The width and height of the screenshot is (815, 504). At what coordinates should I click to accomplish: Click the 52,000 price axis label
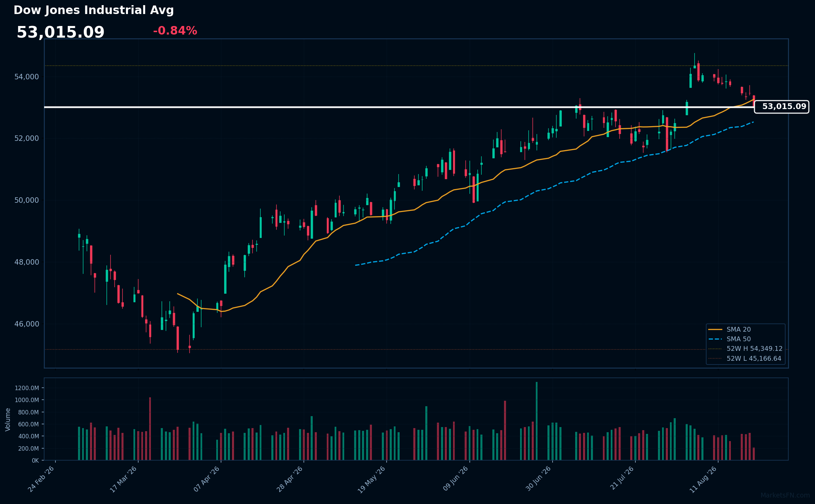(x=27, y=138)
